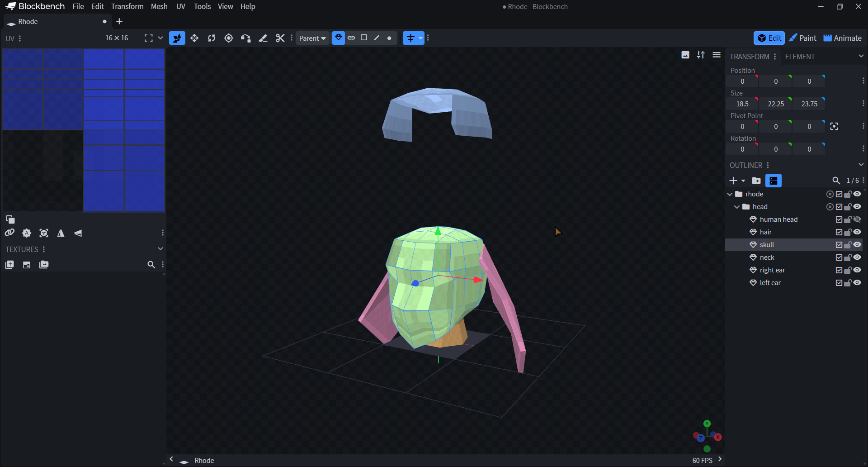Open the Parent transform space dropdown
The height and width of the screenshot is (467, 868).
pyautogui.click(x=312, y=38)
